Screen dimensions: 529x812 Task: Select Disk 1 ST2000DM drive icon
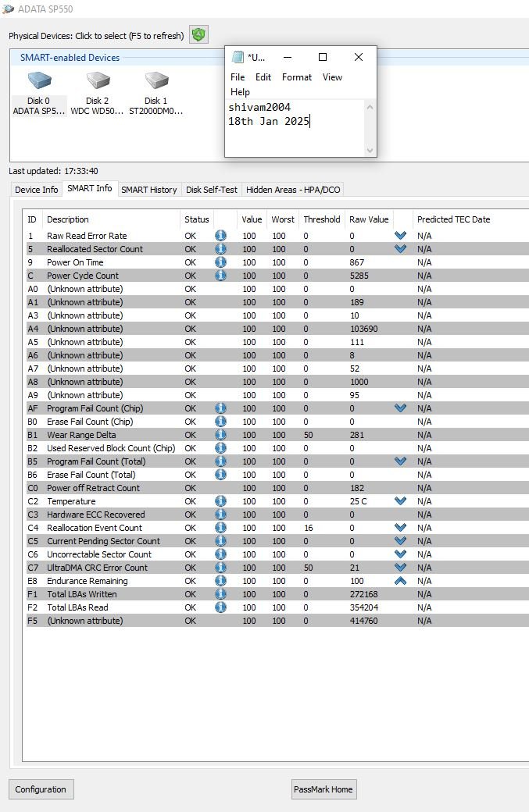tap(155, 82)
